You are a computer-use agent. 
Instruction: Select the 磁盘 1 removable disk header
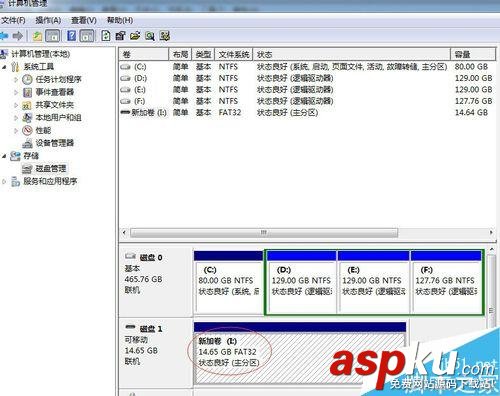tap(156, 353)
